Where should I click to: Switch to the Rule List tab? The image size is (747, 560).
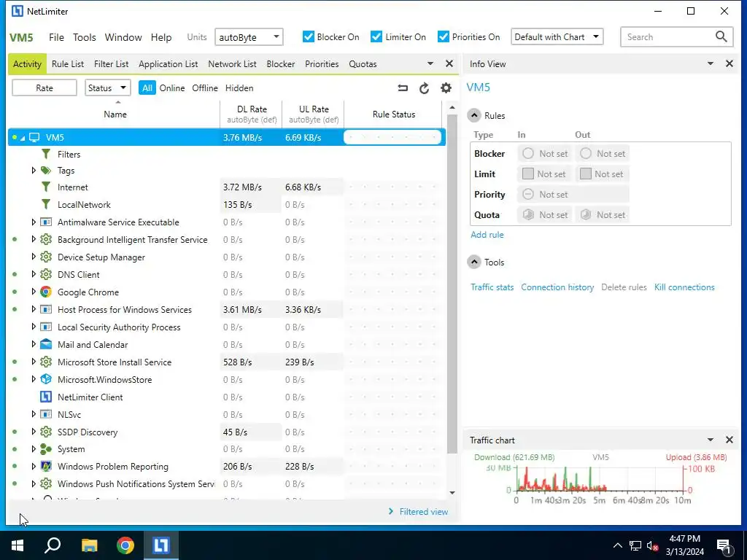pyautogui.click(x=68, y=64)
